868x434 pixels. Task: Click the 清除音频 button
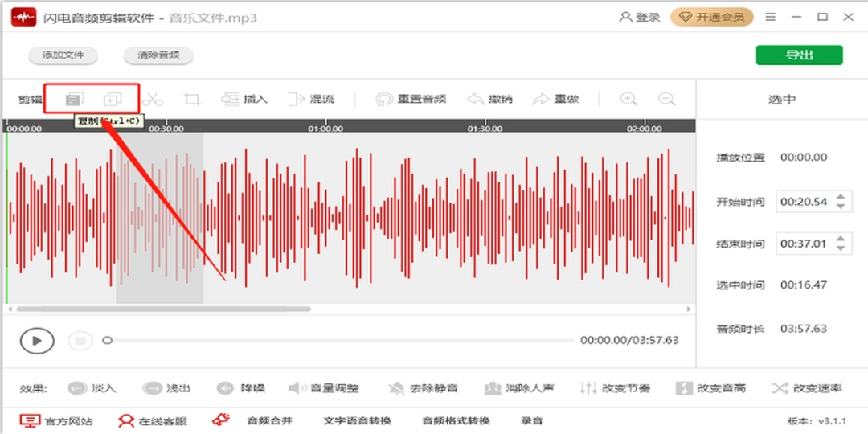click(158, 55)
